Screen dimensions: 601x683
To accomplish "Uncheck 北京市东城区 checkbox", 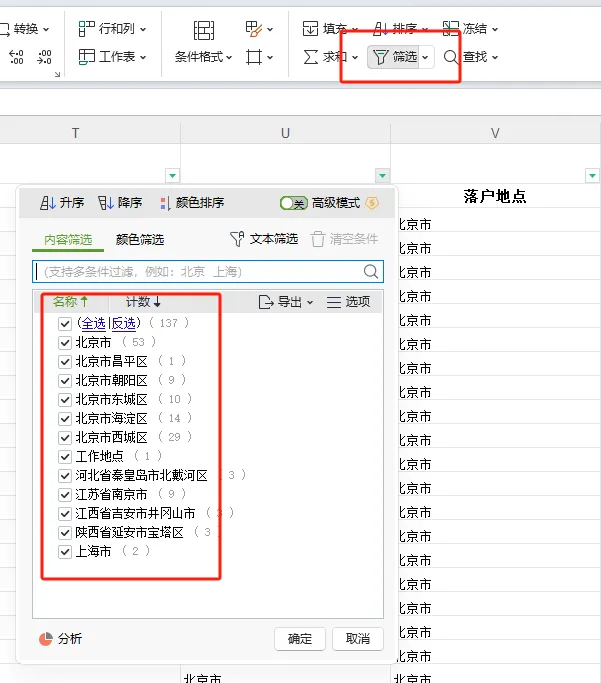I will tap(65, 399).
